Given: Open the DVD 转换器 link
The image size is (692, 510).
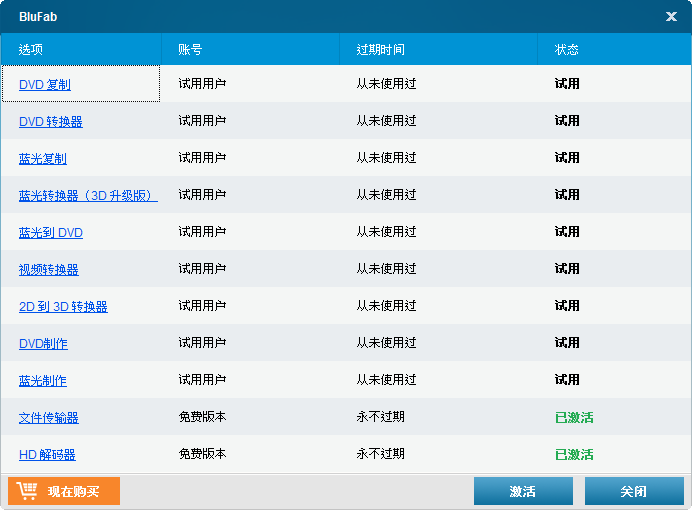Looking at the screenshot, I should [x=51, y=121].
